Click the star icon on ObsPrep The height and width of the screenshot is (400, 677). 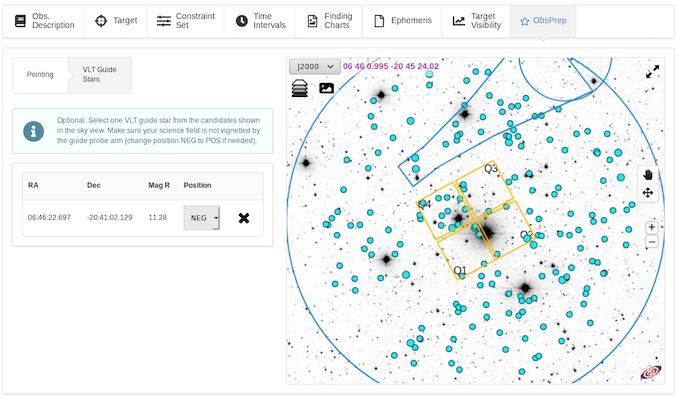(x=525, y=21)
